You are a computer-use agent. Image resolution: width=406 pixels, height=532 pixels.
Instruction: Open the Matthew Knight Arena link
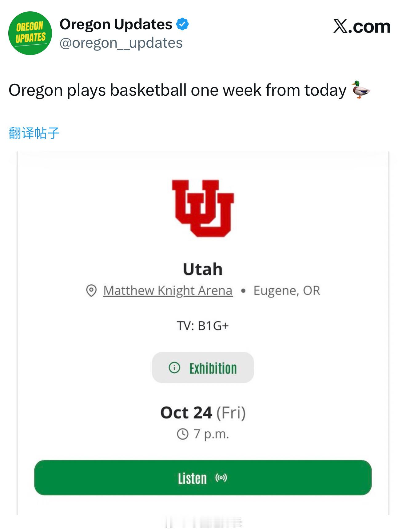168,290
